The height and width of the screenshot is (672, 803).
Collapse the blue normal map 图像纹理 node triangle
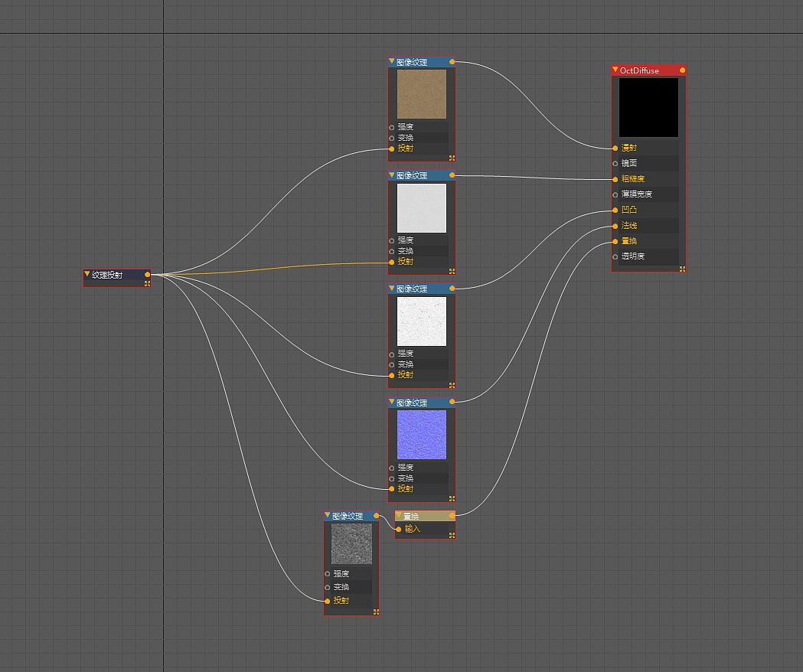[x=392, y=402]
